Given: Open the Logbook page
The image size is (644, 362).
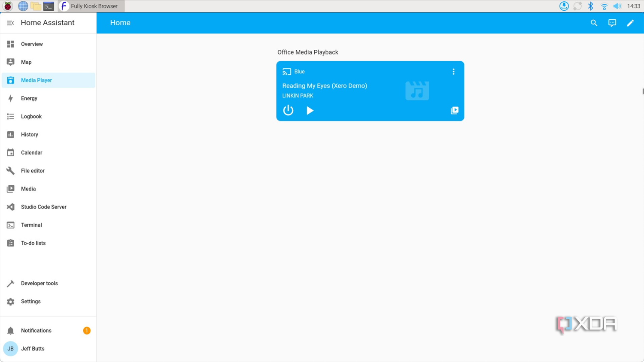Looking at the screenshot, I should point(49,116).
